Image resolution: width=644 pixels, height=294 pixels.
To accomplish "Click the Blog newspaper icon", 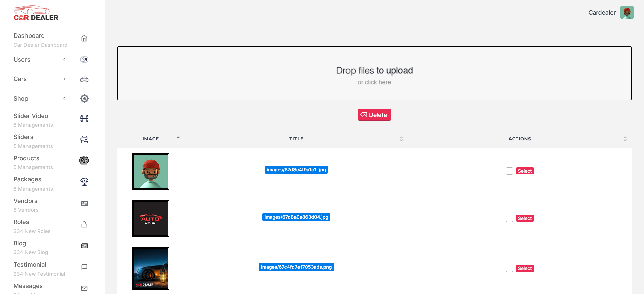I will [84, 246].
